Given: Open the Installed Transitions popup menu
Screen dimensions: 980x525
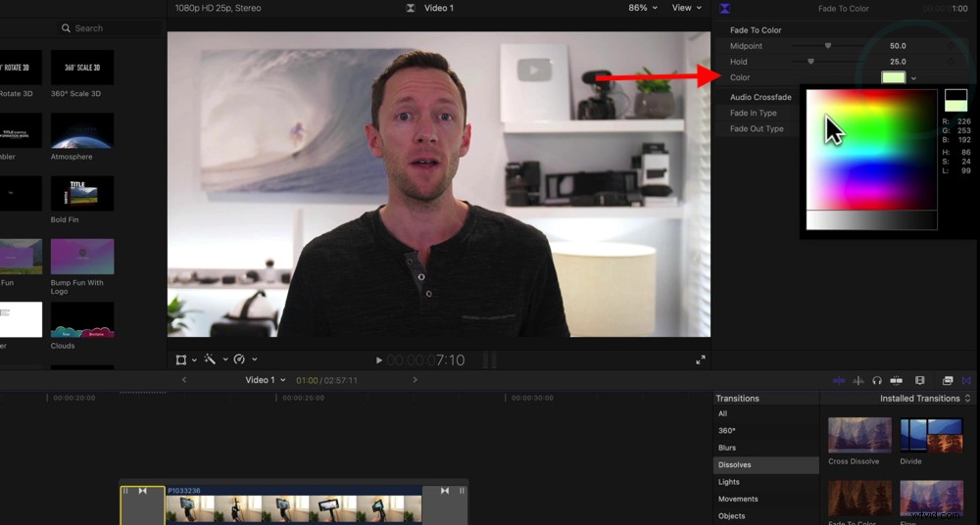Looking at the screenshot, I should [926, 398].
